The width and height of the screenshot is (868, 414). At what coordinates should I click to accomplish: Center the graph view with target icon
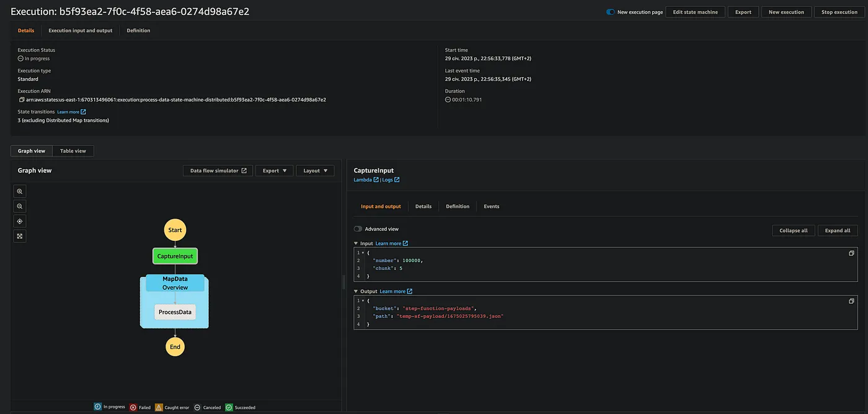tap(20, 222)
